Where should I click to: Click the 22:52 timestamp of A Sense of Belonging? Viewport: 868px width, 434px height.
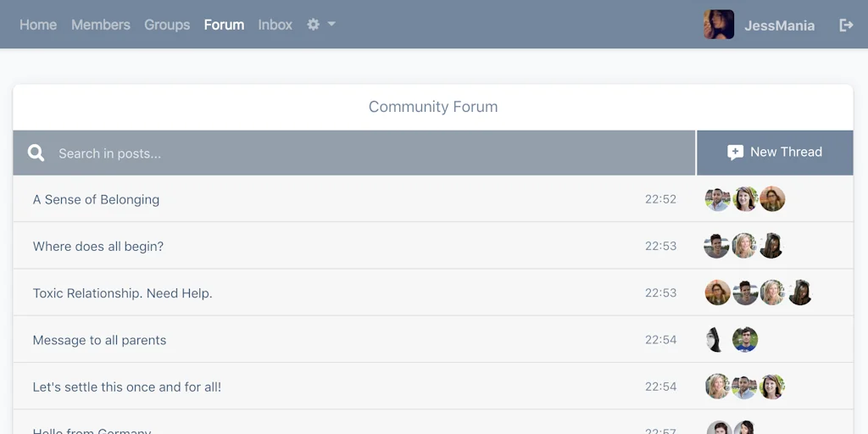660,199
